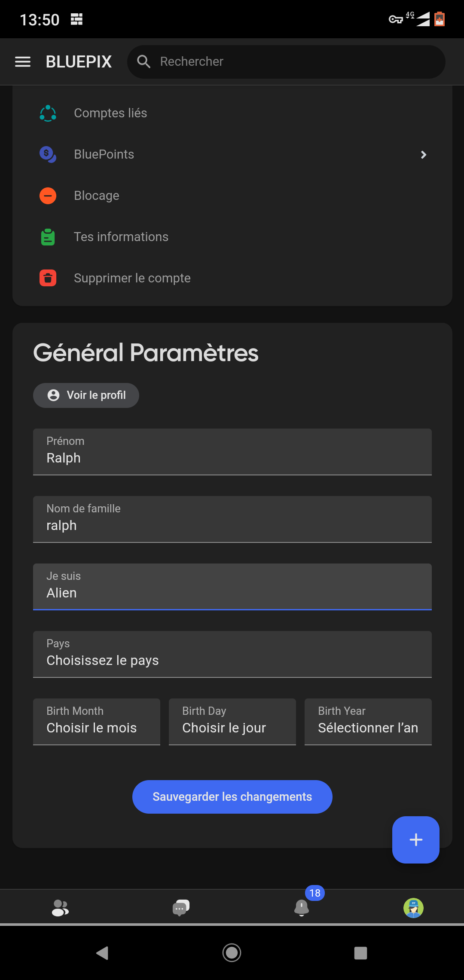Open the Je suis gender dropdown
The image size is (464, 980).
pos(232,587)
